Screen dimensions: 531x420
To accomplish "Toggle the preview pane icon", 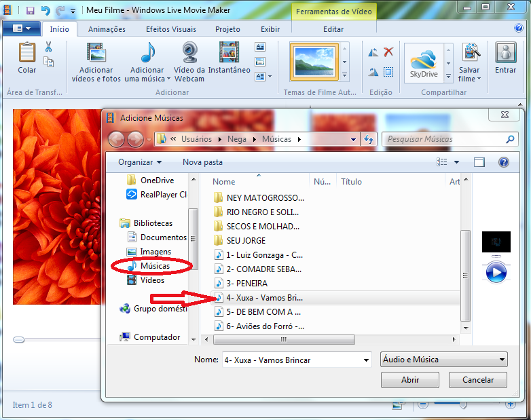I will (479, 162).
